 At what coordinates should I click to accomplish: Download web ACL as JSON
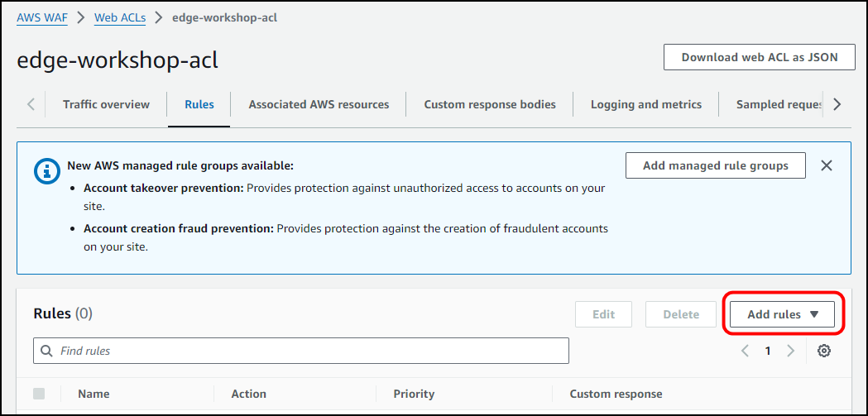pos(760,57)
